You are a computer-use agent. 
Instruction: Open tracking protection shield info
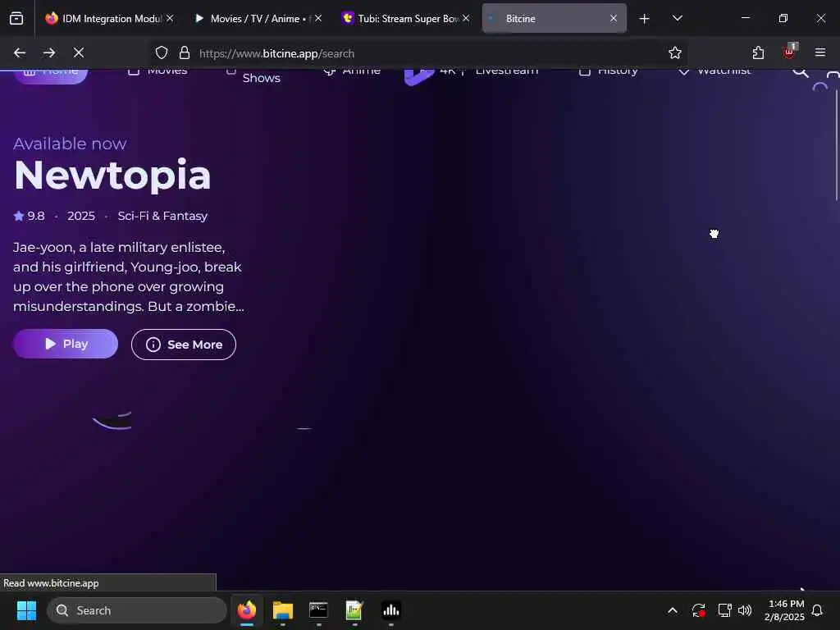tap(162, 53)
